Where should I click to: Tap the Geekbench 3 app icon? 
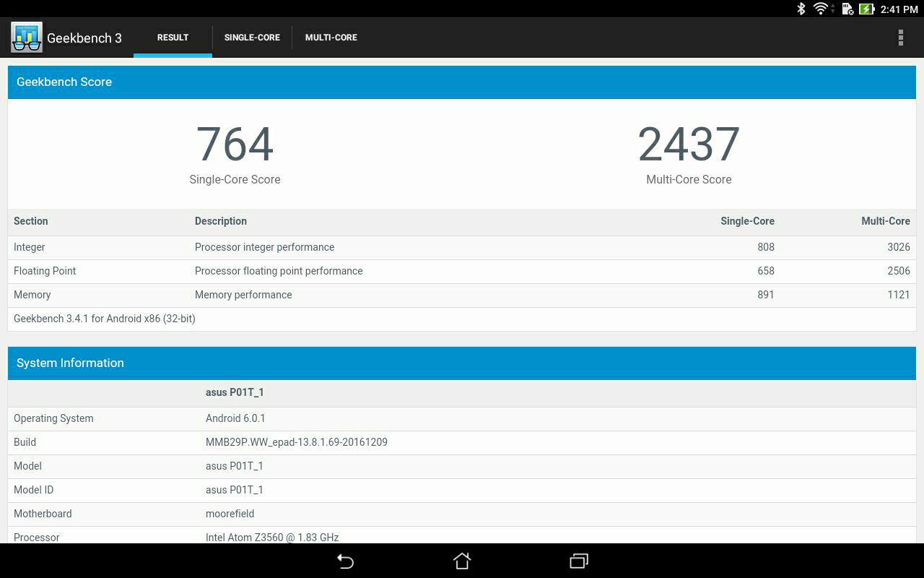point(27,38)
